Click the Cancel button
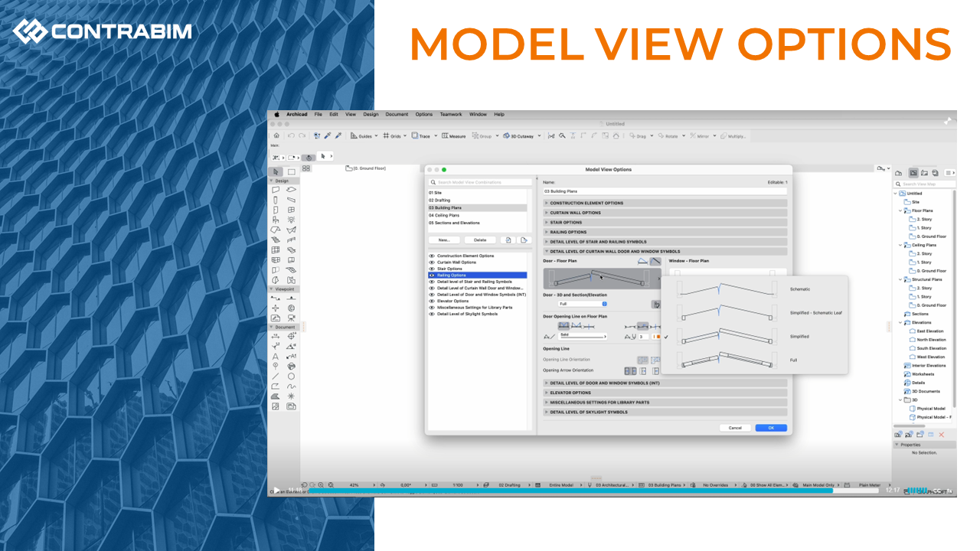This screenshot has height=551, width=980. [x=735, y=428]
